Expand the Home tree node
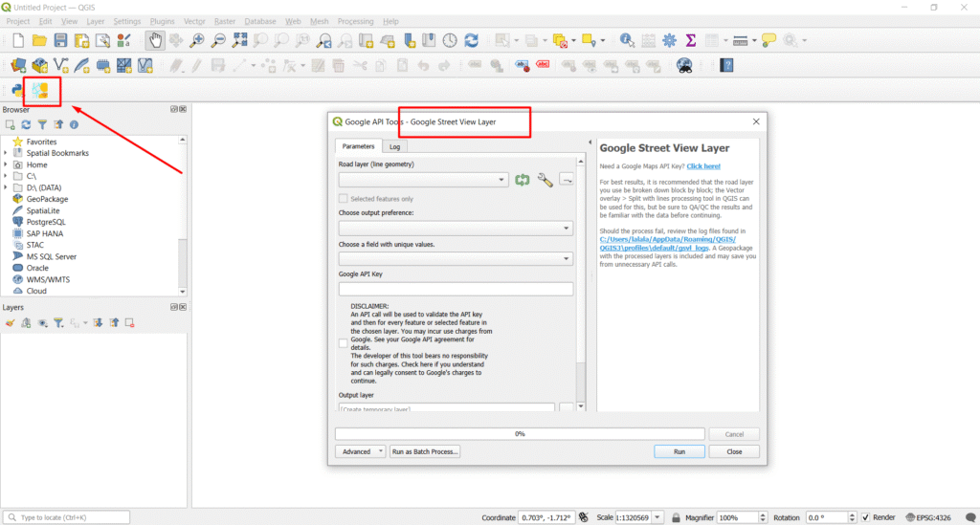This screenshot has height=525, width=980. pos(6,164)
